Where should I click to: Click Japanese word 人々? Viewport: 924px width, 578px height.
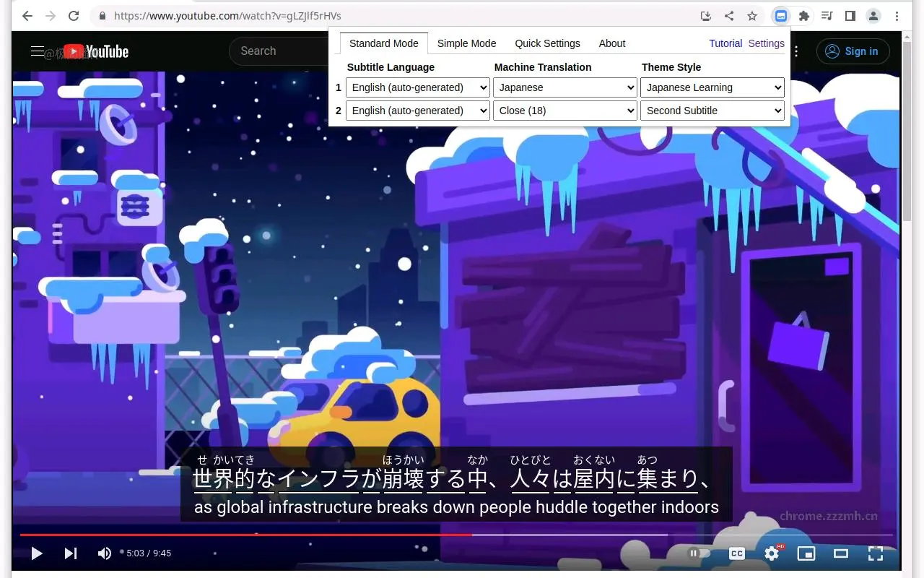(531, 479)
